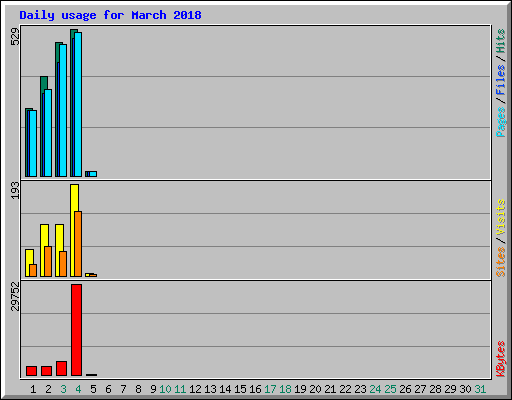512x400 pixels.
Task: Click day number 20 on the axis
Action: click(x=315, y=389)
